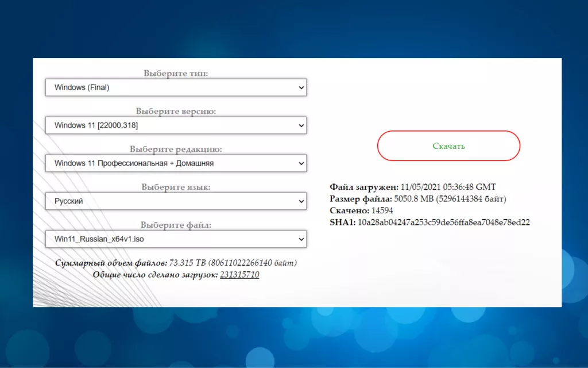Viewport: 588px width, 368px height.
Task: Click the upload date 11/05/2021 05:36:48 GMT
Action: pos(448,187)
